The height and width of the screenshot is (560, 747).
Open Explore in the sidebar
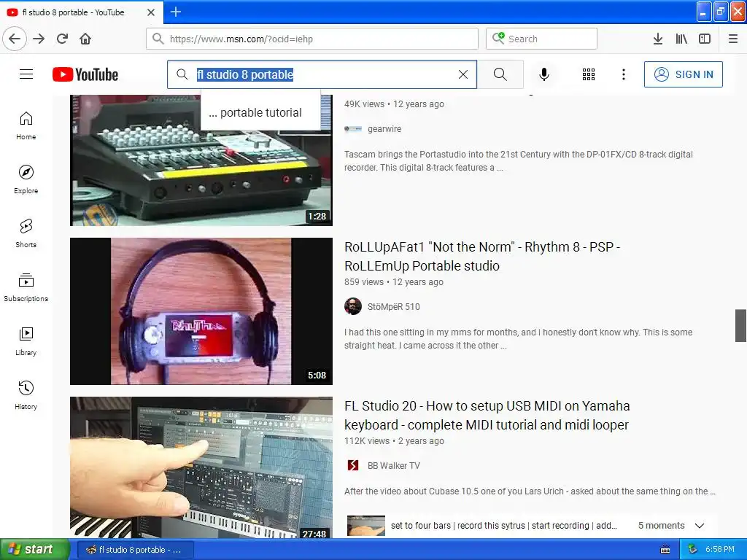(26, 179)
